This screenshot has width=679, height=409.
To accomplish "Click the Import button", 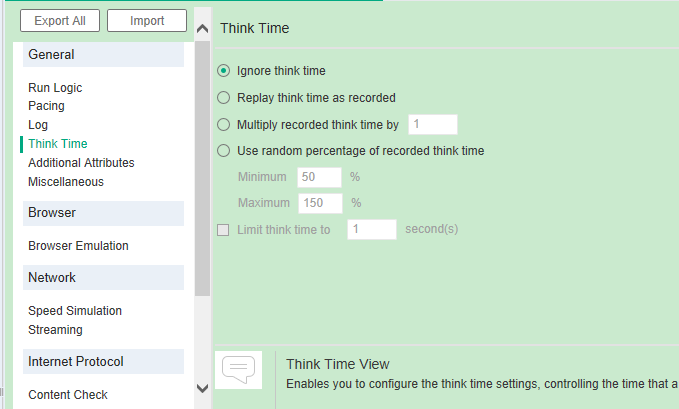I will coord(147,21).
